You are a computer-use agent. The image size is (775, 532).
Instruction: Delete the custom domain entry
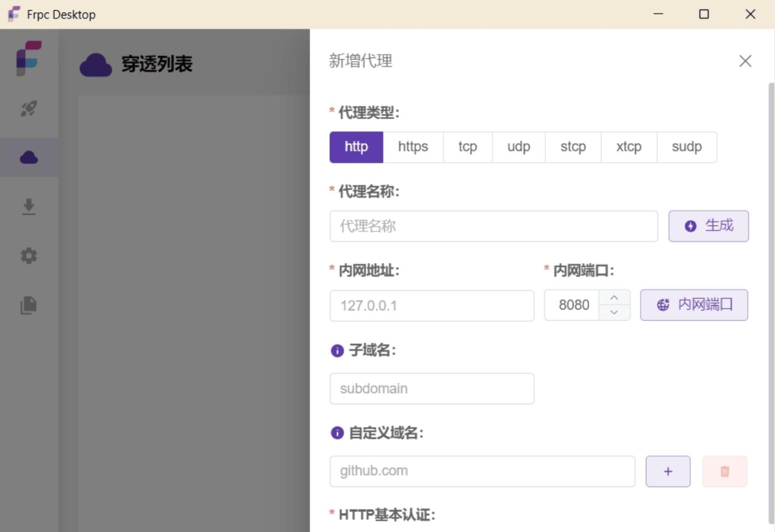click(x=725, y=471)
